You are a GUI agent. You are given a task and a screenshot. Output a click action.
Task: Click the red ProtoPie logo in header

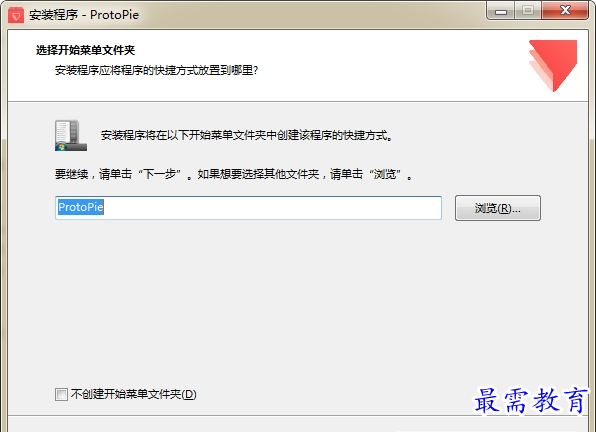[553, 66]
